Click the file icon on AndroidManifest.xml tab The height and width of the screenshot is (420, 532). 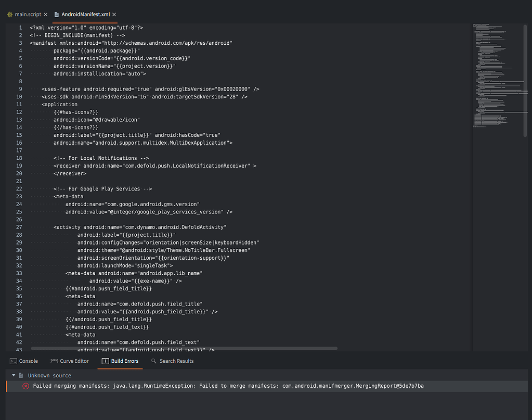coord(56,15)
